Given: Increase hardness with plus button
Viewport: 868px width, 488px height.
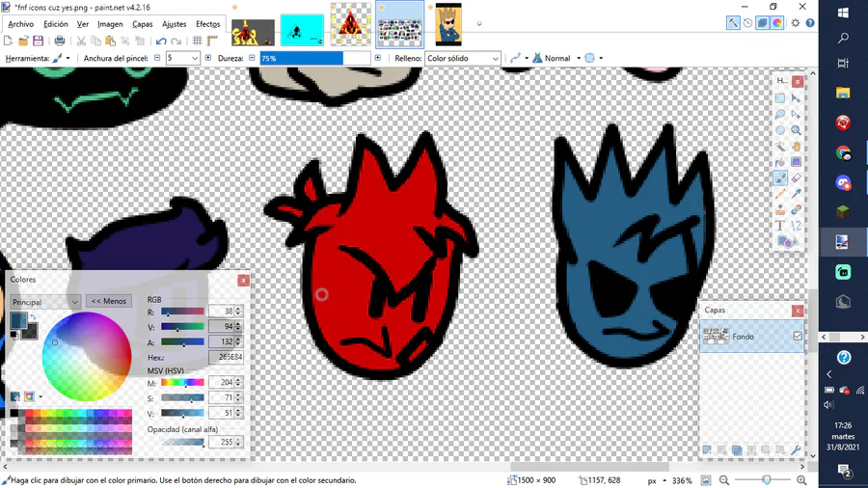Looking at the screenshot, I should click(x=377, y=58).
